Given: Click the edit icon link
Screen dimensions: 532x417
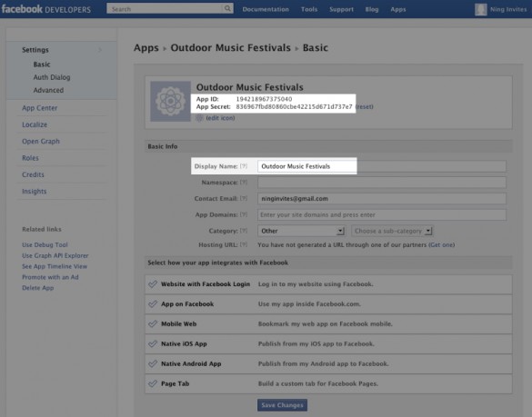Looking at the screenshot, I should [x=220, y=118].
